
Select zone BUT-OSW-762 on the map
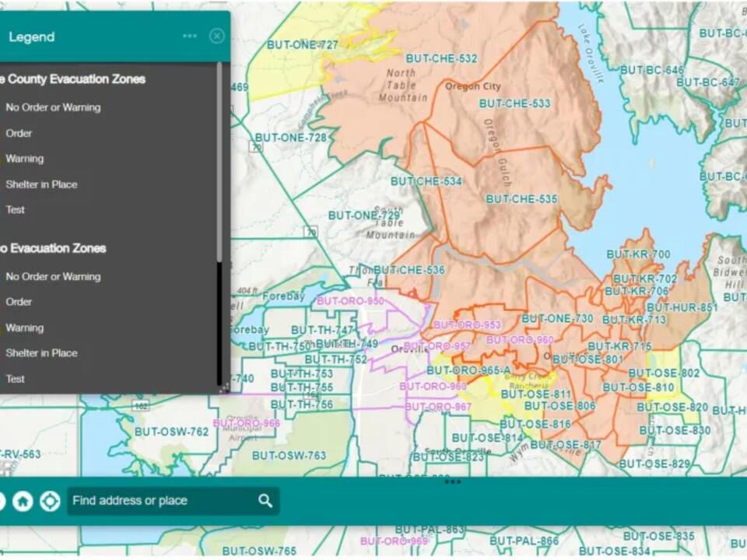tap(171, 432)
